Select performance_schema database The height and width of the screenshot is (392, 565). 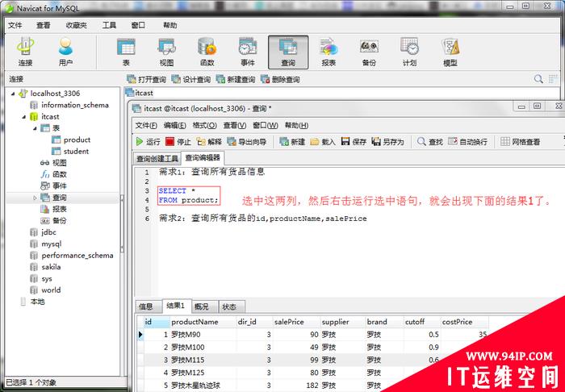tap(72, 255)
